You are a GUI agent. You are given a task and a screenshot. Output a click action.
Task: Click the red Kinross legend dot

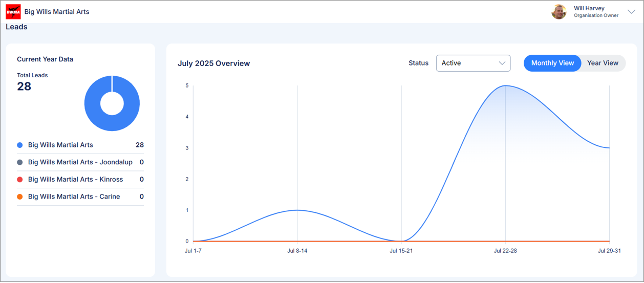[x=20, y=180]
